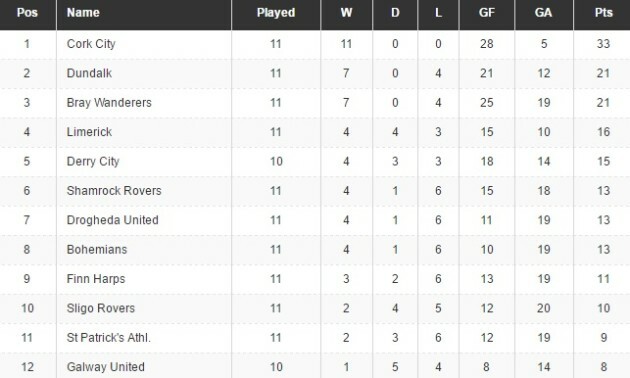This screenshot has height=378, width=630.
Task: Open Bray Wanderers team entry
Action: click(109, 103)
